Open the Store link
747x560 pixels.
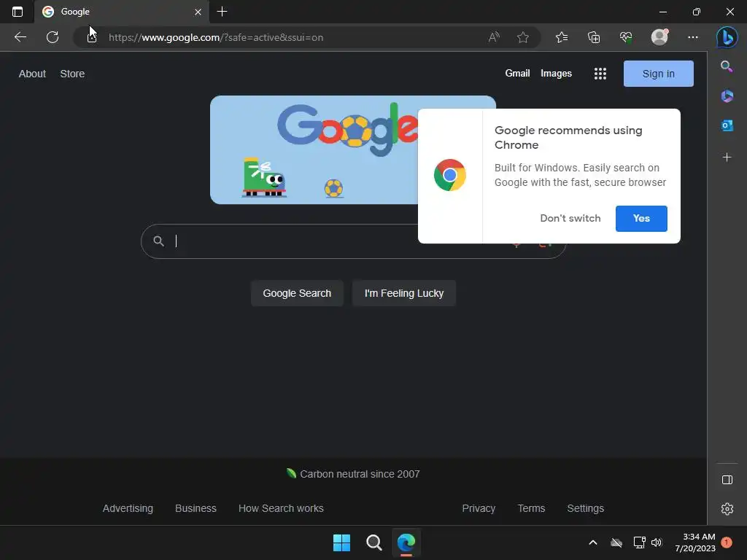(x=72, y=74)
